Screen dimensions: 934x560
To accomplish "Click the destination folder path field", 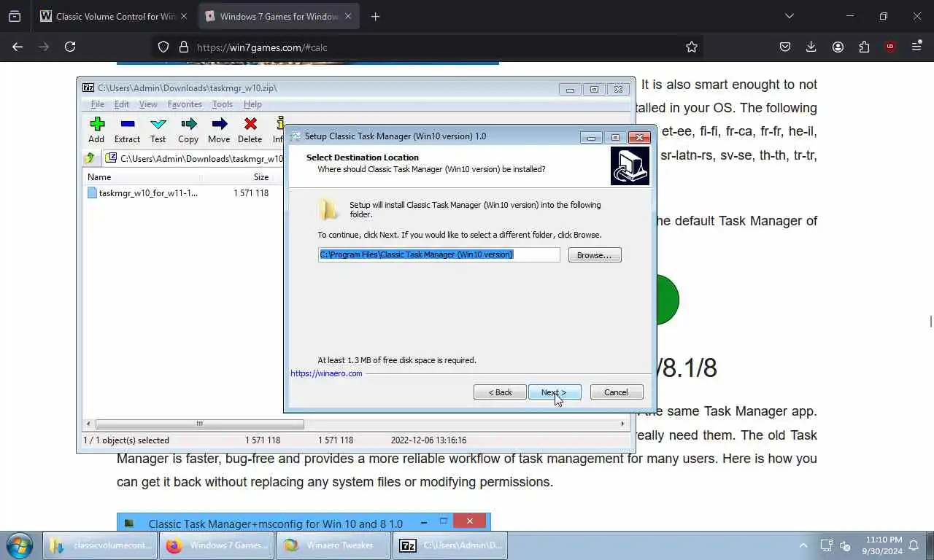I will pyautogui.click(x=439, y=254).
